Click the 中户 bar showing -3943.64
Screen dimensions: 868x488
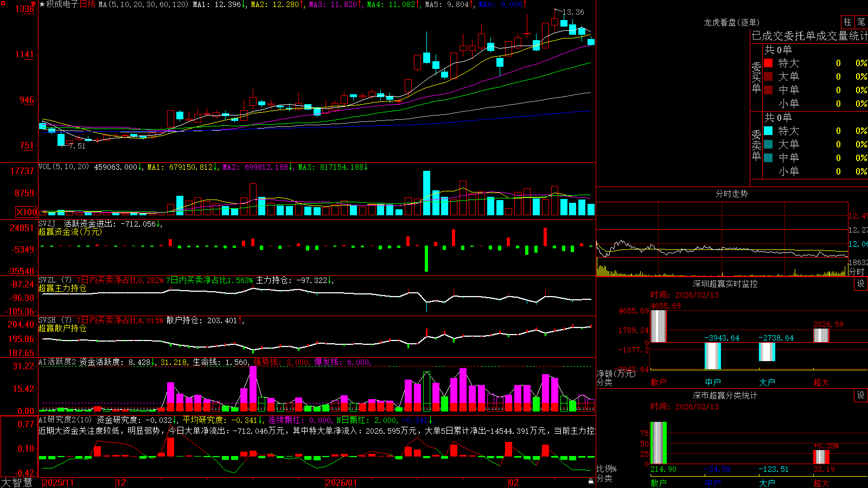pos(713,356)
